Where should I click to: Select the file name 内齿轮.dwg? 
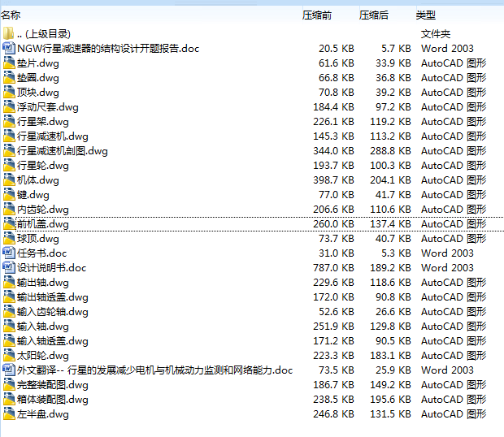pos(43,210)
